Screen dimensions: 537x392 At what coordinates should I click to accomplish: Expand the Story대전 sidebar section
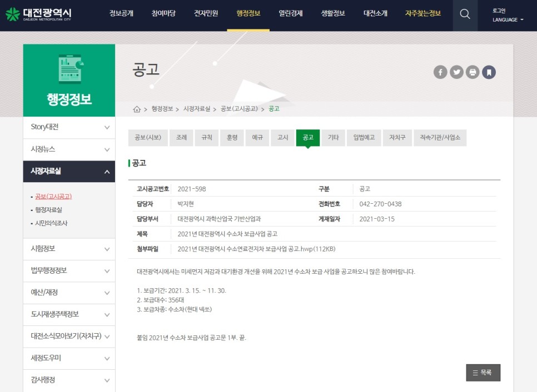tap(69, 127)
